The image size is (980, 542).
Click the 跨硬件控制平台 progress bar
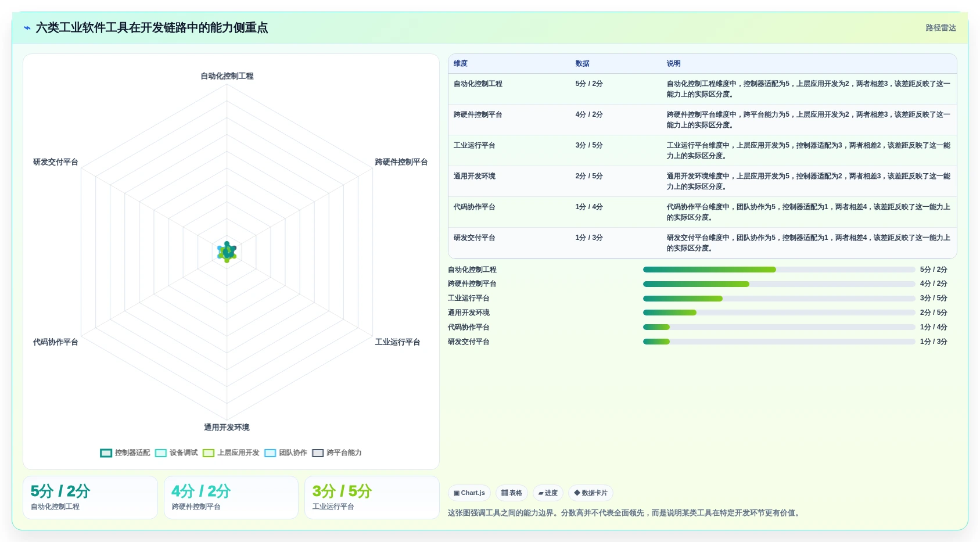[x=779, y=284]
